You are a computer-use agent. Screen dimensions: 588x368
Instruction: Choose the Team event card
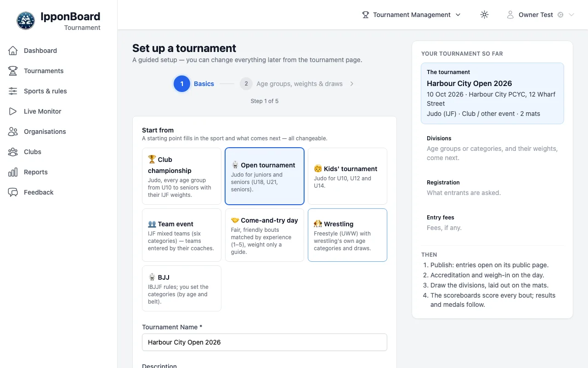pos(181,235)
